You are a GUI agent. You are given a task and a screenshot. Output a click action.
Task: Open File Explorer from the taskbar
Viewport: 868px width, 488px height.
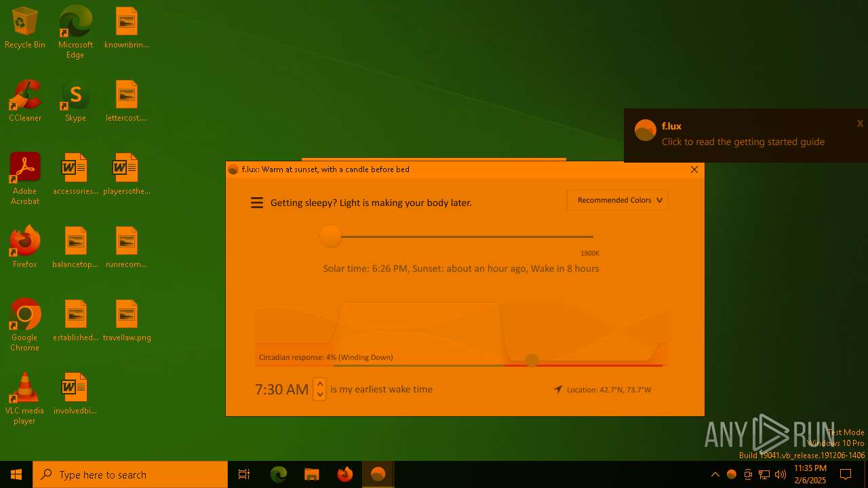point(311,474)
